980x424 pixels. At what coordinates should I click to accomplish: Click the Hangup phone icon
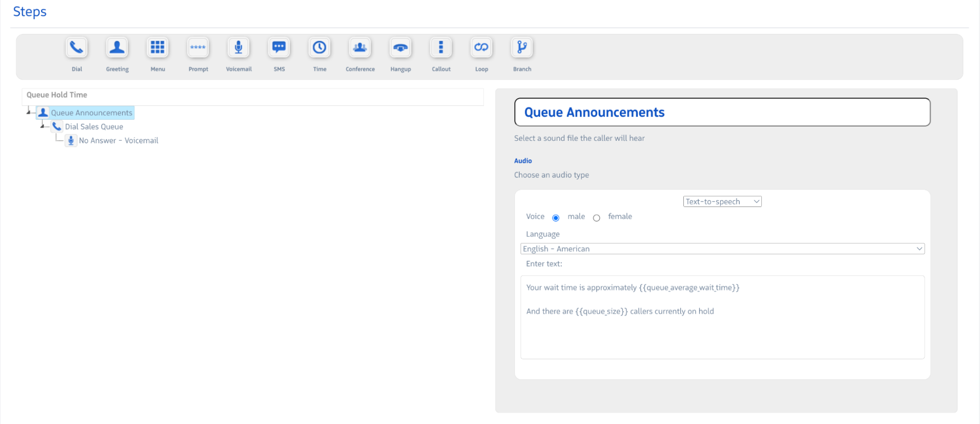tap(401, 48)
